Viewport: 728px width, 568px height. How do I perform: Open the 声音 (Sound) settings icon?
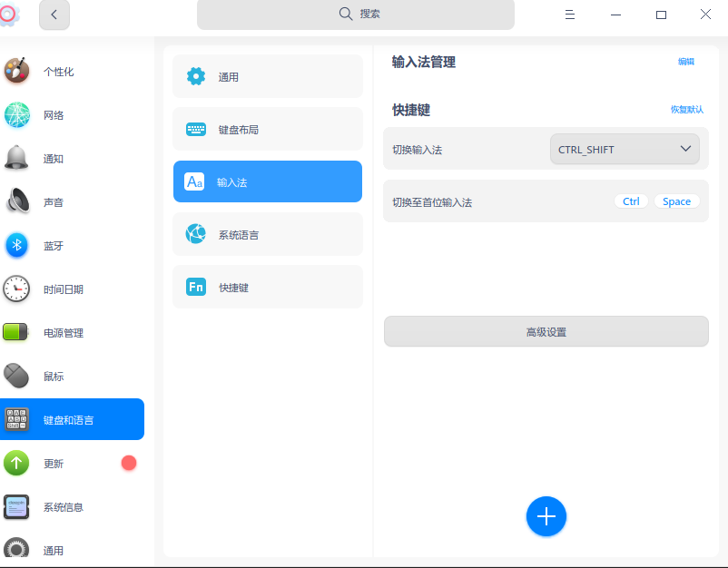(x=16, y=201)
